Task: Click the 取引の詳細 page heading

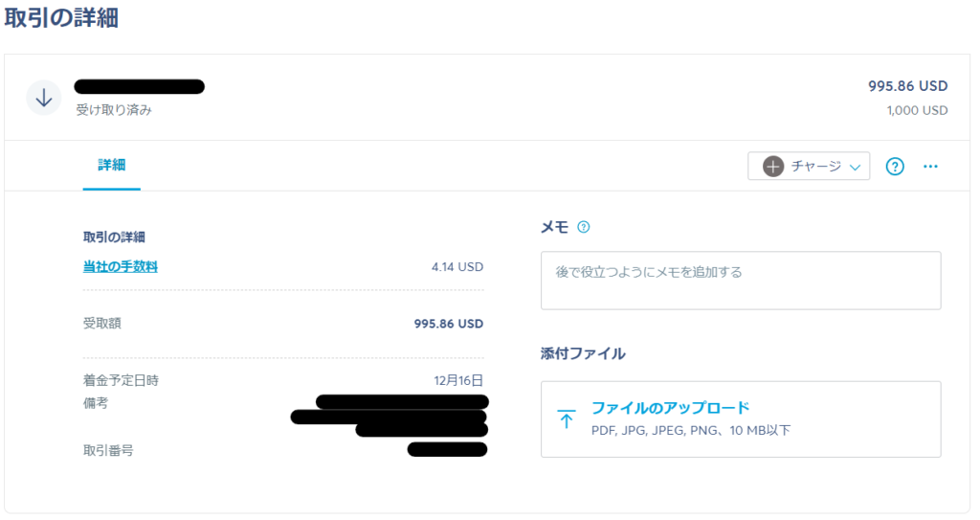Action: (x=61, y=18)
